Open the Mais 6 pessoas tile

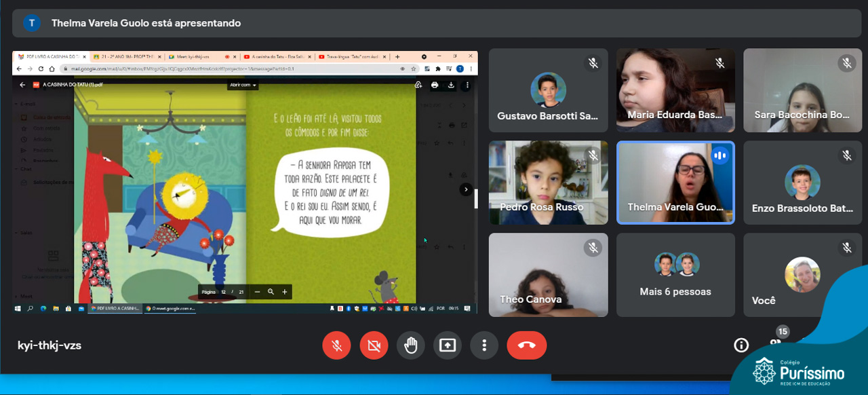(675, 275)
